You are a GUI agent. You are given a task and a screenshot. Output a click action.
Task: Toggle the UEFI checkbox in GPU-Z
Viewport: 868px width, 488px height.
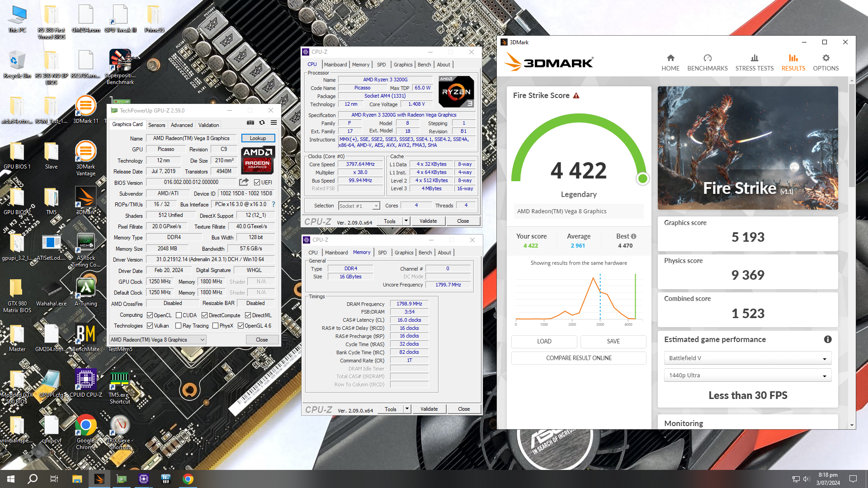coord(257,183)
